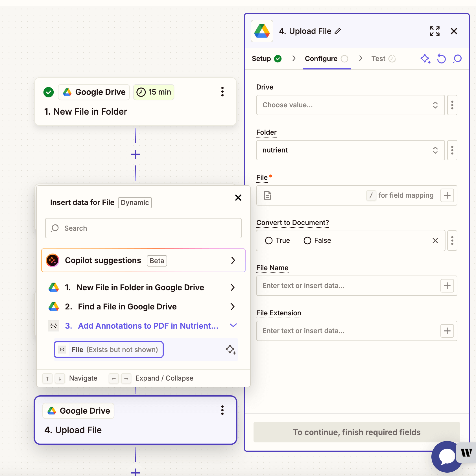
Task: Open the kebab menu beside the Folder field
Action: point(452,150)
